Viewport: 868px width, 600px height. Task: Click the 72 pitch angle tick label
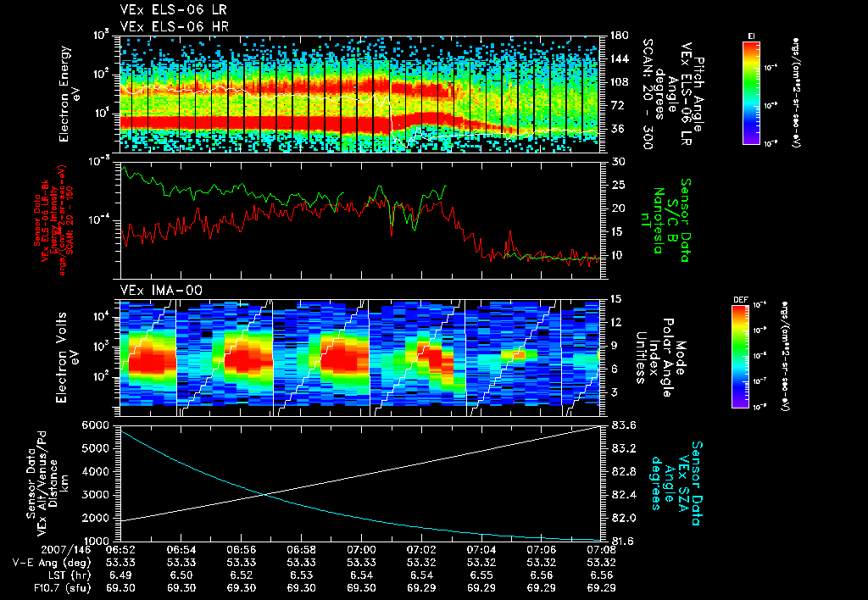click(x=617, y=105)
